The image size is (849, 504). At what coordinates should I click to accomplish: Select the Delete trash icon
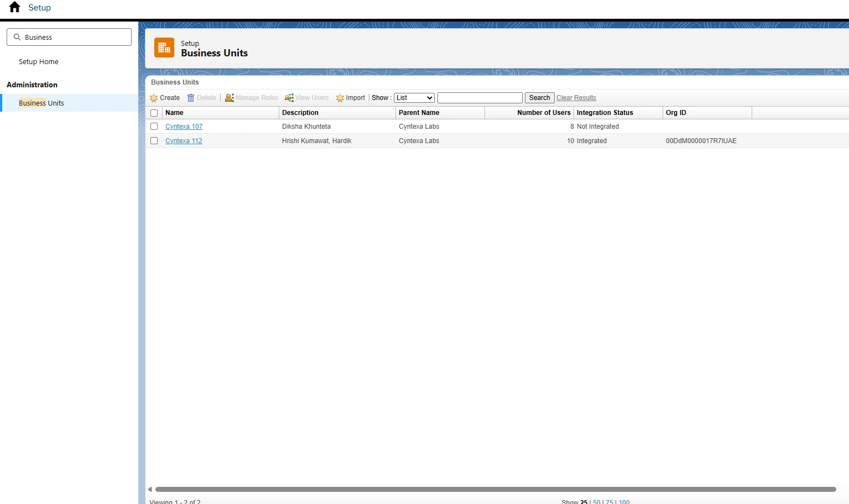tap(191, 98)
